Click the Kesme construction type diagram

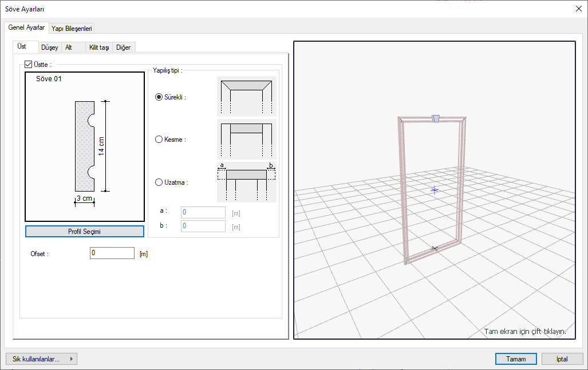(246, 139)
